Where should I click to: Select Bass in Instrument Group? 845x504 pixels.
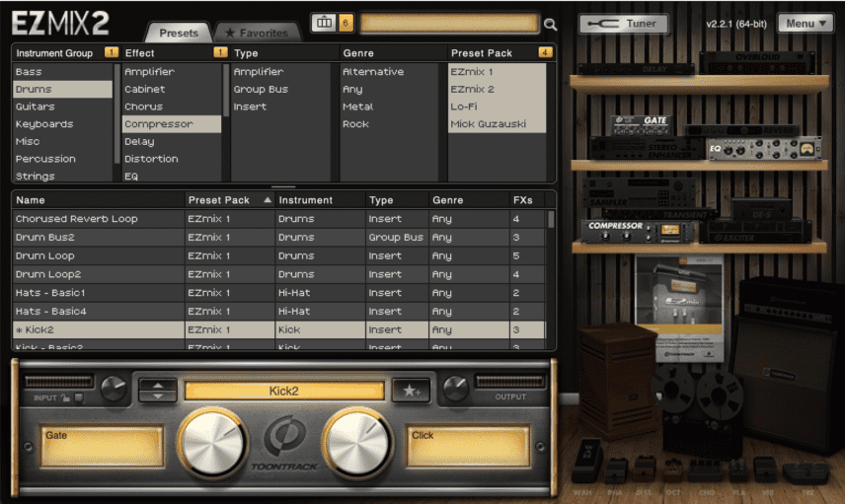(x=62, y=72)
